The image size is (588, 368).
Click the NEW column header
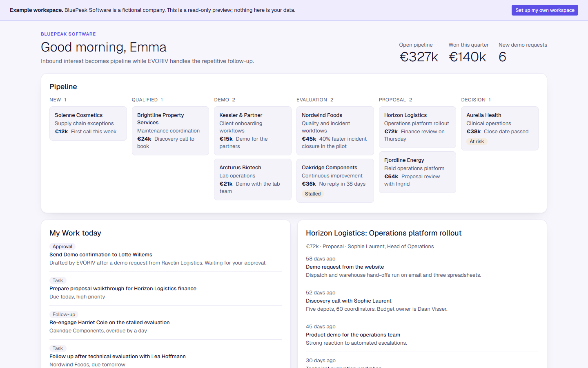tap(58, 100)
